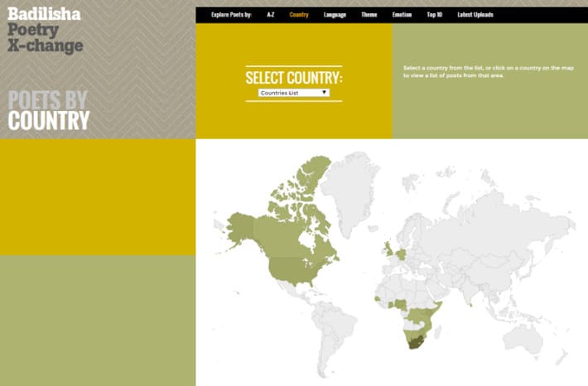Go to the Emotion section
This screenshot has height=386, width=588.
click(402, 15)
